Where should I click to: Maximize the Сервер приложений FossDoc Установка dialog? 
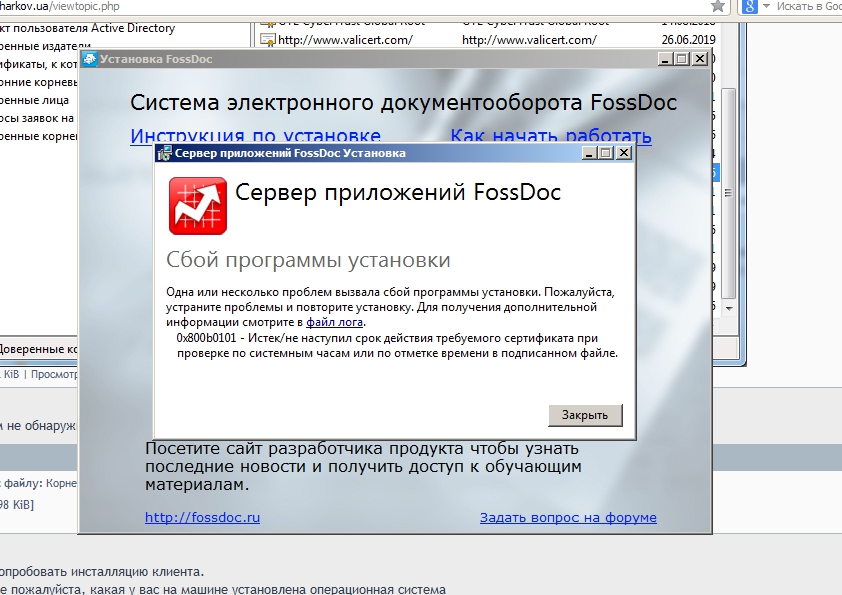click(606, 153)
